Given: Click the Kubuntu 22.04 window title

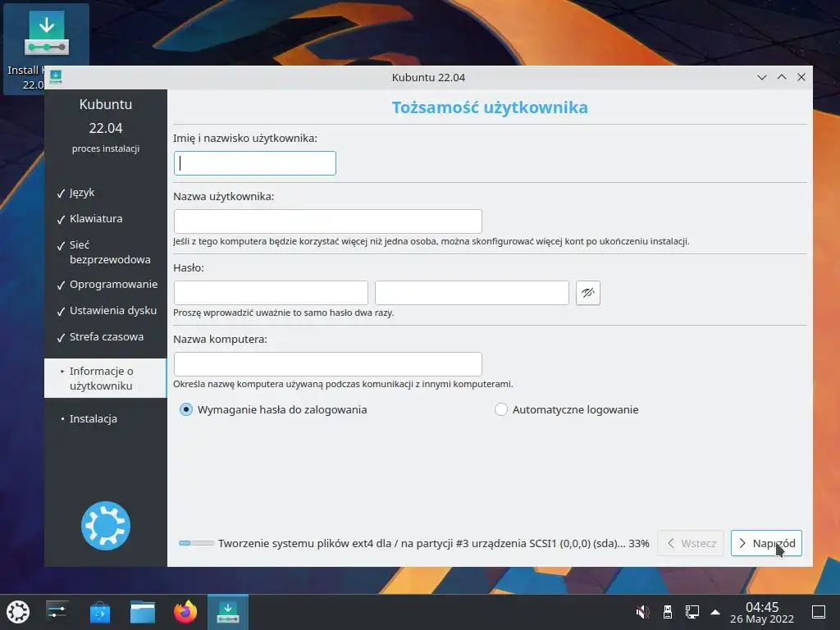Looking at the screenshot, I should (428, 77).
